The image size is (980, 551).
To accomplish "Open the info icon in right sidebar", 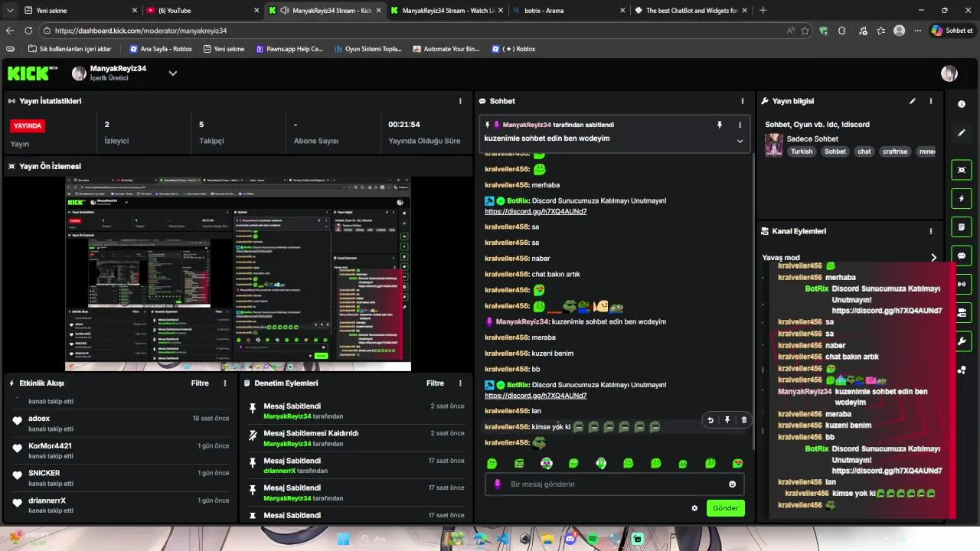I will coord(962,104).
